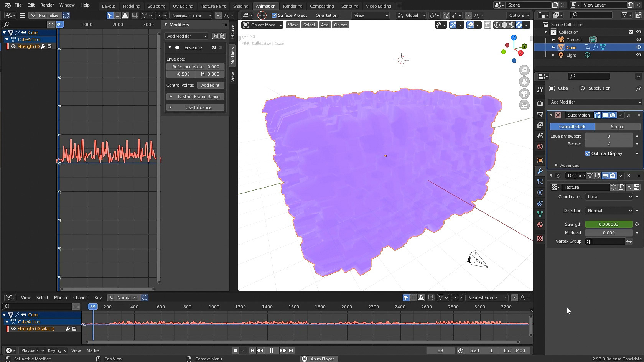Copy F-curve modifiers icon
The image size is (644, 362).
tap(215, 36)
